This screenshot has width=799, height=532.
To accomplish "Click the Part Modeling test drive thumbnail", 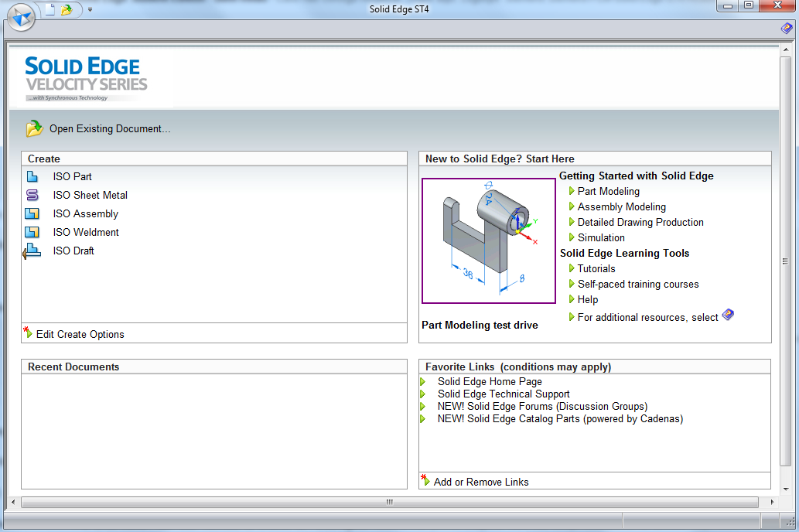I will click(x=488, y=240).
